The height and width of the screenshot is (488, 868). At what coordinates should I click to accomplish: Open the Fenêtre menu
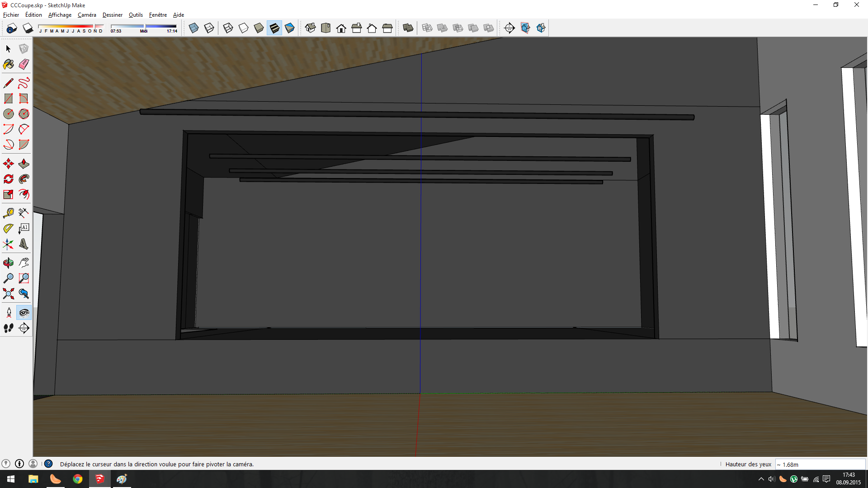[x=158, y=15]
